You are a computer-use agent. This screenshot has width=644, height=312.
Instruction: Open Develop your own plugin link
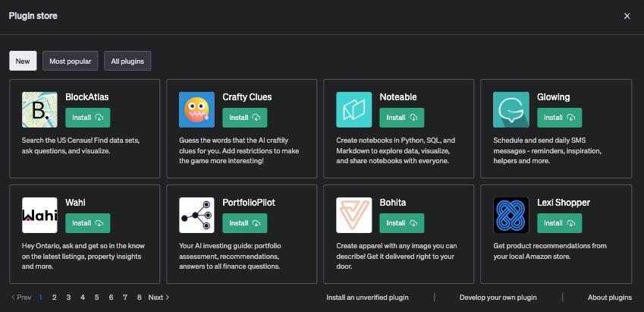click(498, 298)
